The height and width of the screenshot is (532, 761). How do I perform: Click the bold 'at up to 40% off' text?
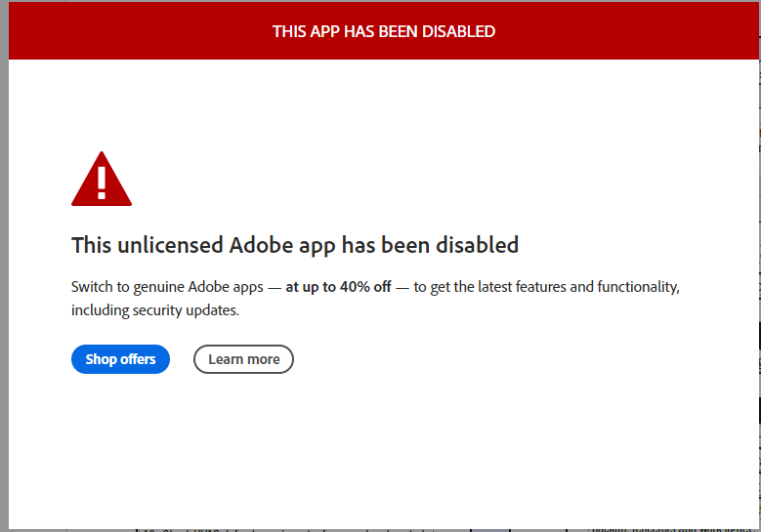tap(338, 288)
